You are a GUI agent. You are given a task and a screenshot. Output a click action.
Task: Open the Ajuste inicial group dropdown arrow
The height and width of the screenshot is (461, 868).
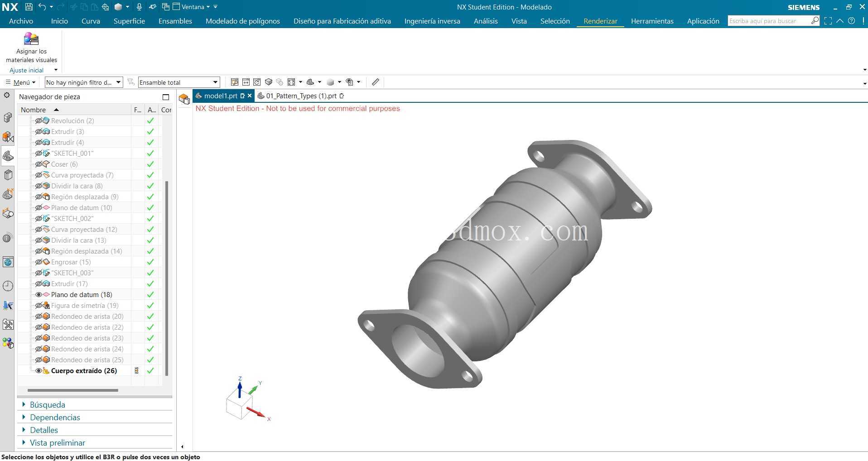tap(56, 70)
